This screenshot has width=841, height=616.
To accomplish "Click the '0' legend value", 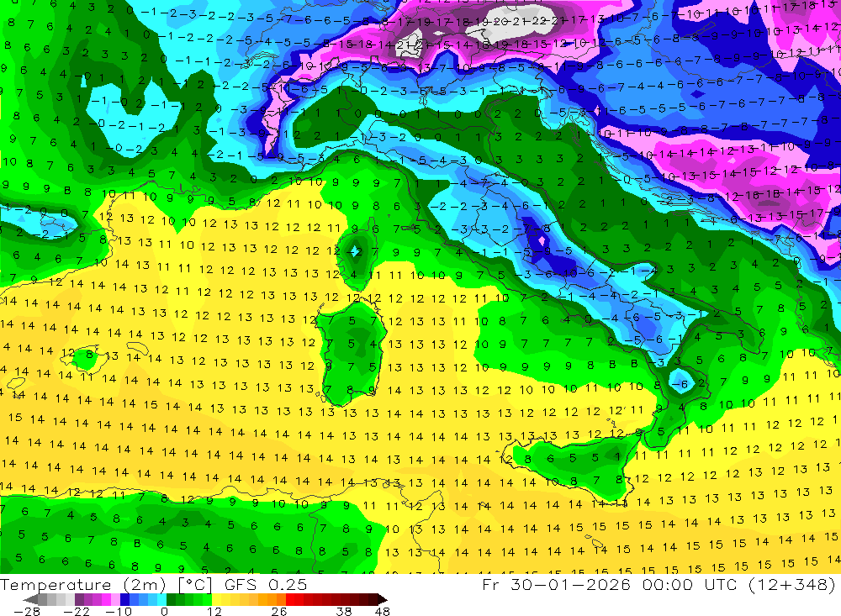I will pos(164,611).
